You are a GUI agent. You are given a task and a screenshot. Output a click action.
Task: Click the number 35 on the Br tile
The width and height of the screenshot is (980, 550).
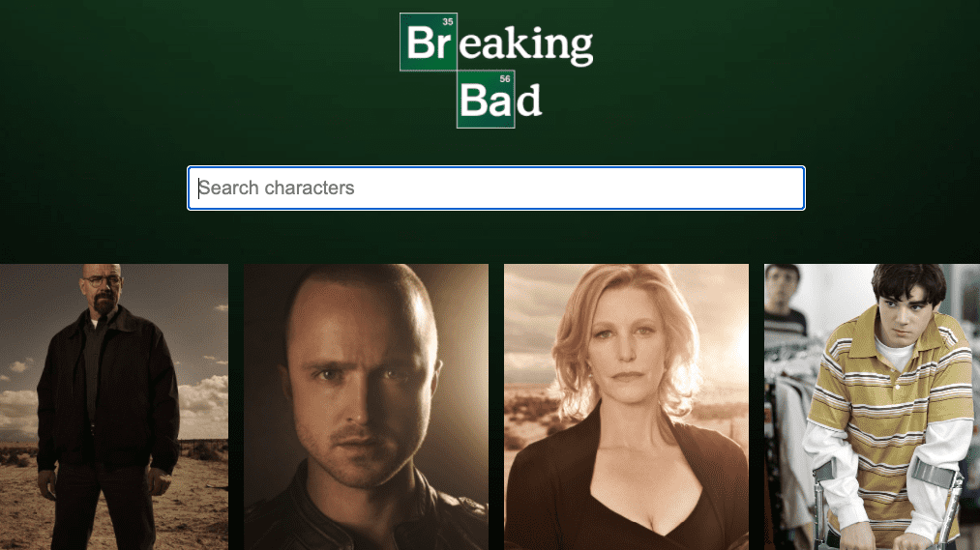point(448,22)
